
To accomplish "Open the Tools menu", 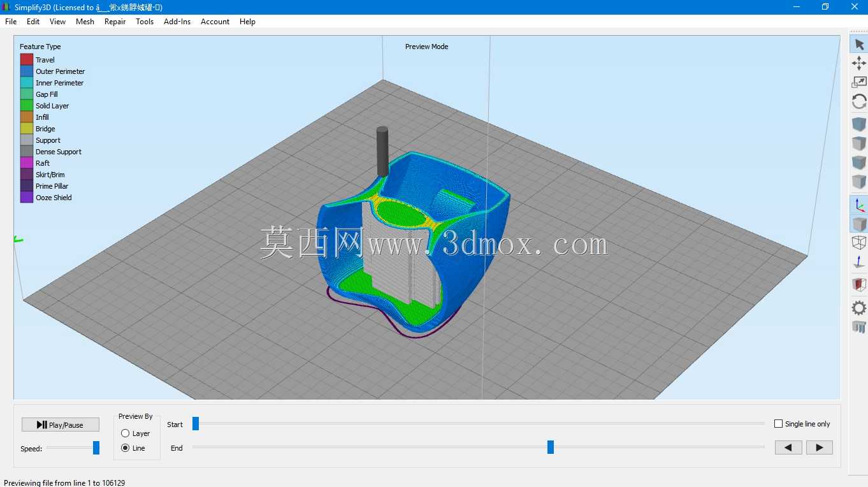I will (x=145, y=21).
